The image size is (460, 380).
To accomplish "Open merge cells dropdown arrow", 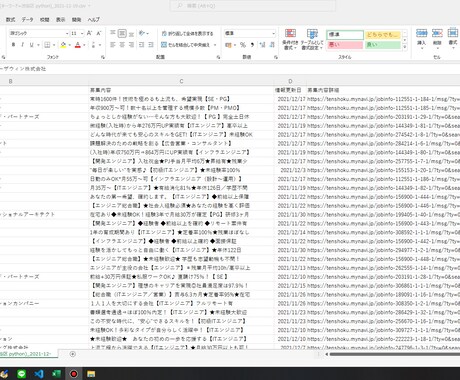I will pyautogui.click(x=215, y=45).
